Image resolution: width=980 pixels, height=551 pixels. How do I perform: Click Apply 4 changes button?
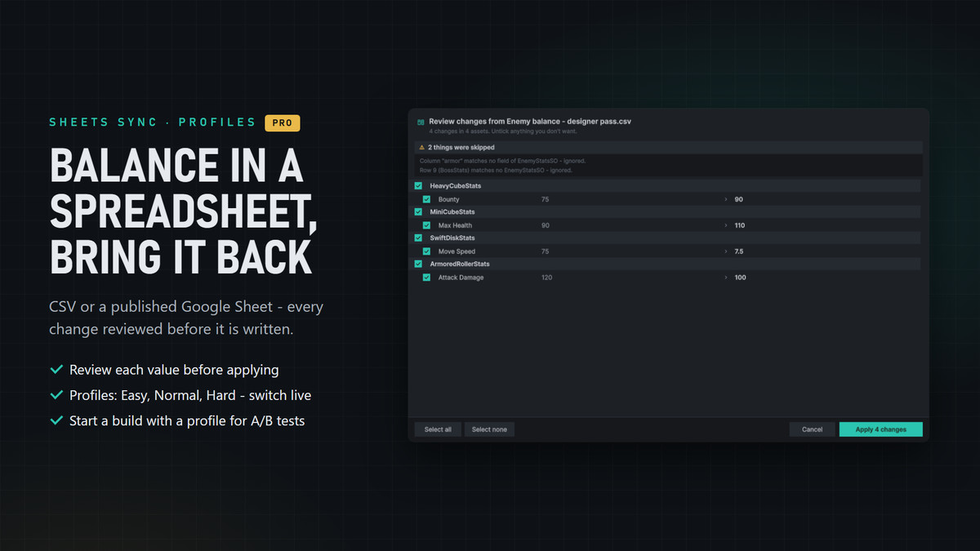point(880,429)
